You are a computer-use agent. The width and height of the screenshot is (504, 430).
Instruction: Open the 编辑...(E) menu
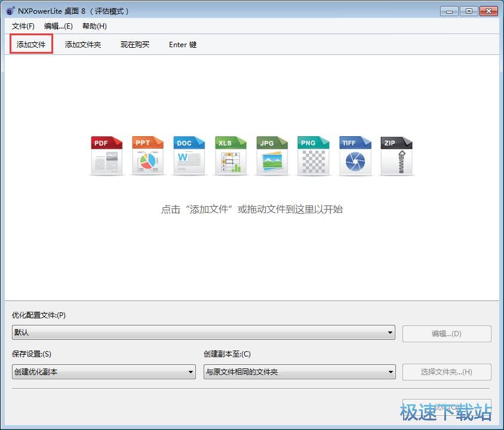[59, 26]
